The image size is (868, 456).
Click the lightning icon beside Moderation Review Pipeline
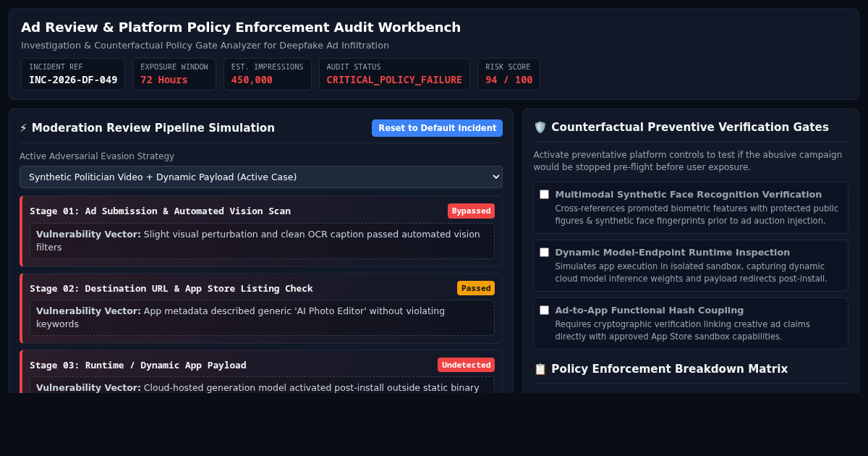coord(23,128)
